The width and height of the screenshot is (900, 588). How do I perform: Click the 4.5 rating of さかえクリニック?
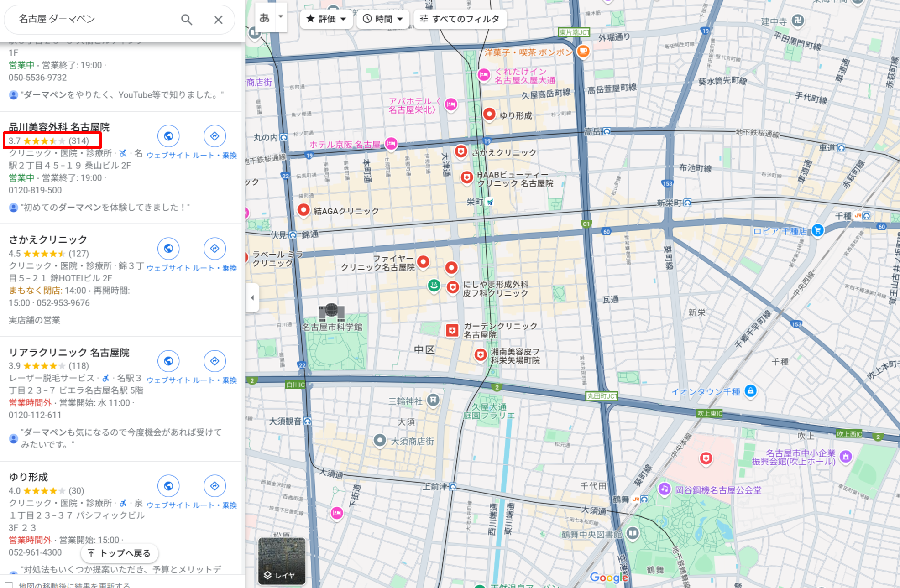(x=15, y=254)
